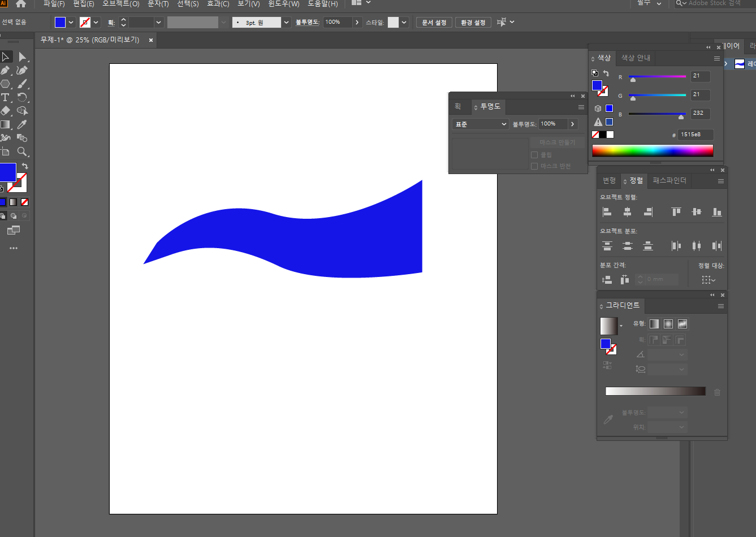Viewport: 756px width, 537px height.
Task: Open the 스타일 graphic style dropdown
Action: tap(404, 23)
